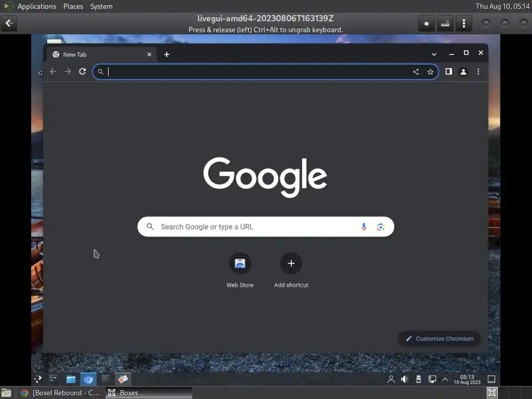
Task: Click the browser forward arrow
Action: coord(68,72)
